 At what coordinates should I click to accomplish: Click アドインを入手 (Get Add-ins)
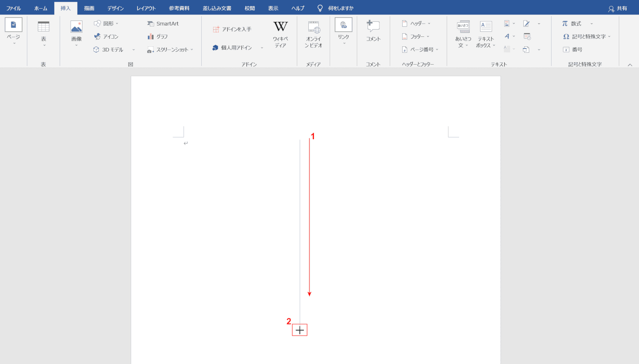click(x=232, y=29)
